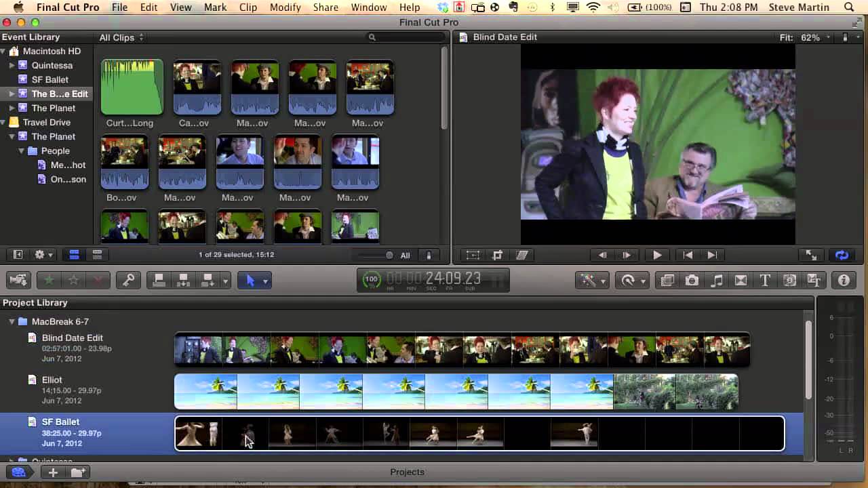Toggle loop playback button
Image resolution: width=868 pixels, height=488 pixels.
pos(842,255)
